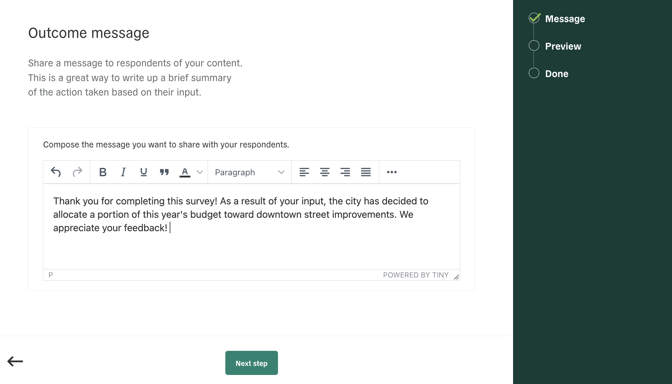Click the Preview step circle
The width and height of the screenshot is (672, 384).
(x=534, y=45)
